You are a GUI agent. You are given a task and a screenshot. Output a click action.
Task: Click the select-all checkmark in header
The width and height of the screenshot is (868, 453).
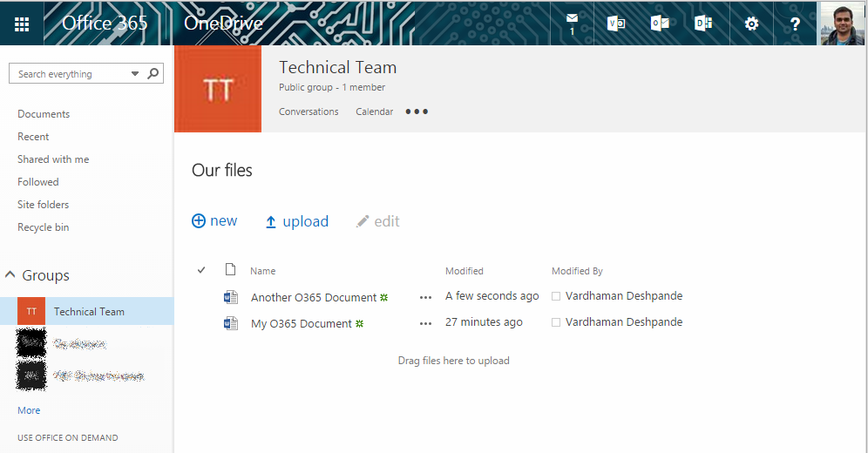(201, 270)
